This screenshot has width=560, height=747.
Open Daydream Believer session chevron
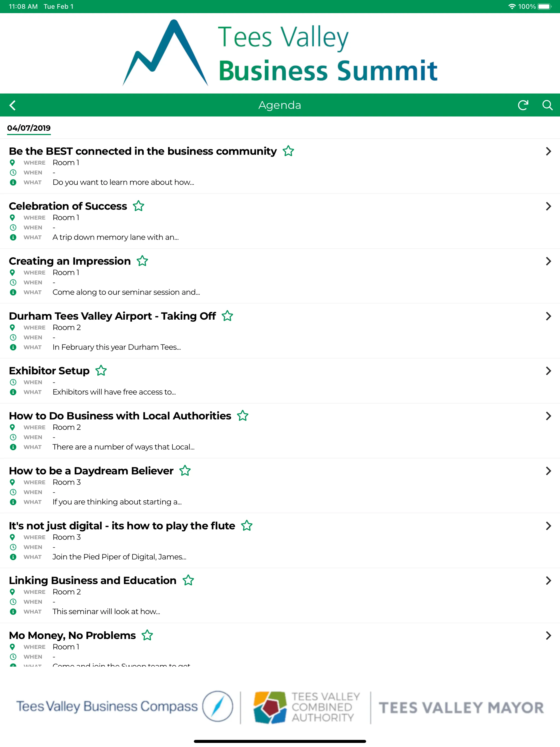[548, 471]
